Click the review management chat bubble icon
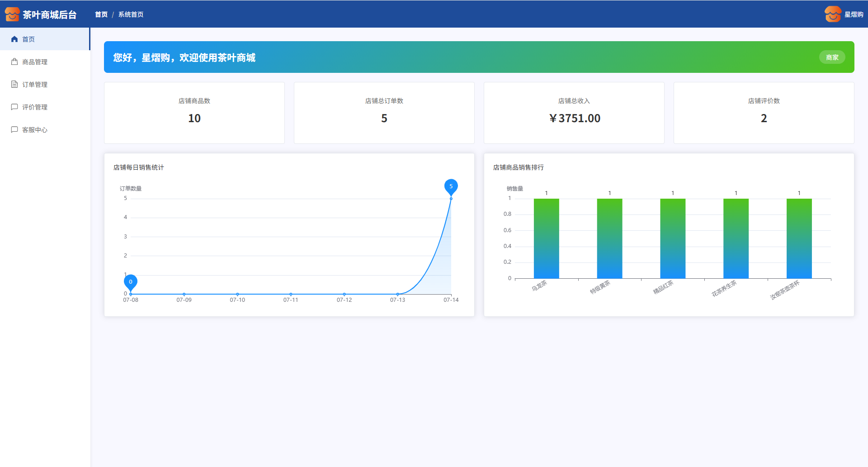868x467 pixels. click(x=14, y=107)
